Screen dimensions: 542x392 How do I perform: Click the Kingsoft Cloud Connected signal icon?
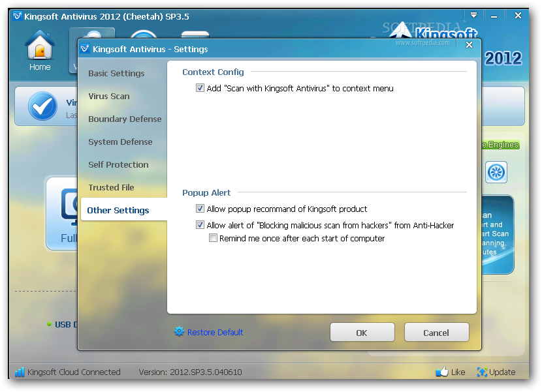(20, 372)
